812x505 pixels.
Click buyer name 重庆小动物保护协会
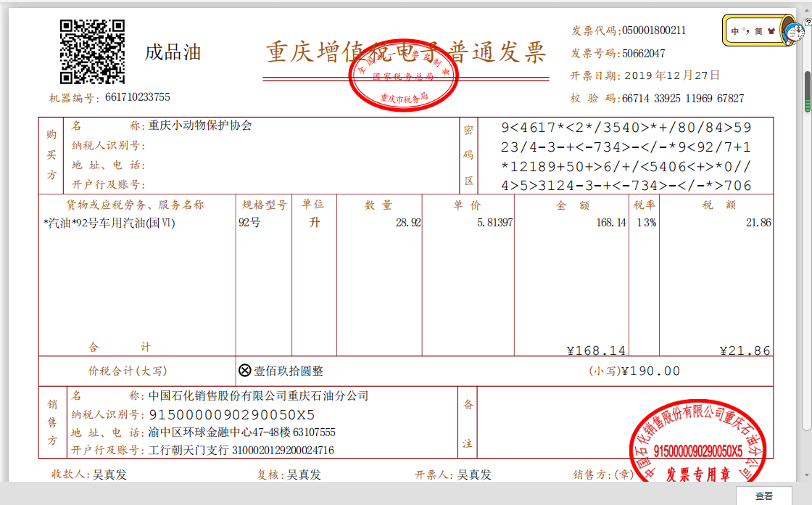(200, 126)
